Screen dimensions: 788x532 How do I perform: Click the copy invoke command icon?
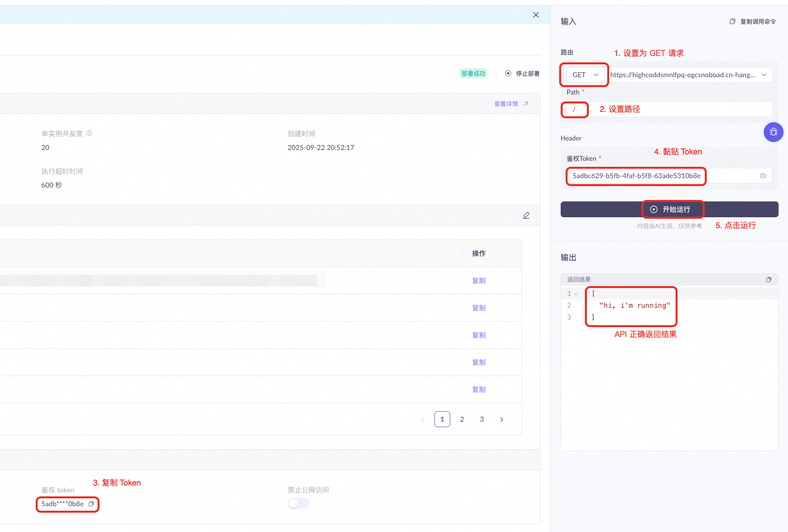732,21
